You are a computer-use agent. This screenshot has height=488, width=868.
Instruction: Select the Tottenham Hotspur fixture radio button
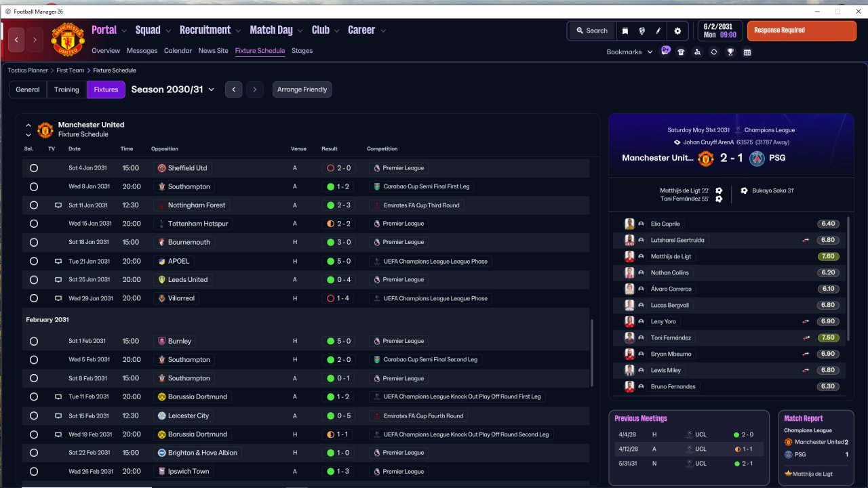pyautogui.click(x=33, y=224)
